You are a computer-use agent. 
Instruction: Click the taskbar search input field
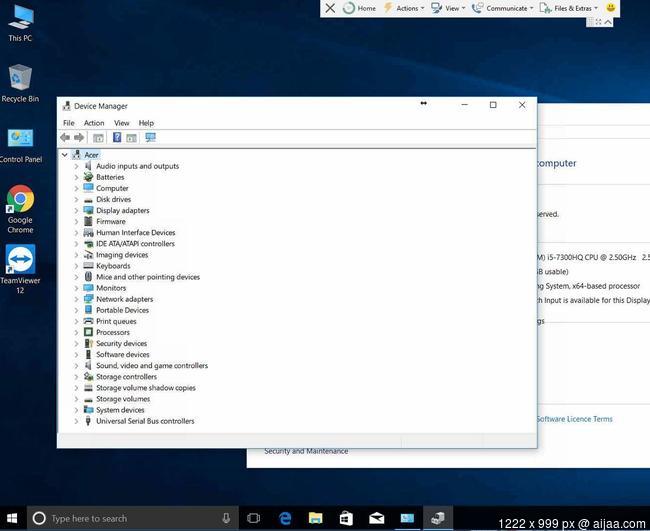(x=133, y=518)
